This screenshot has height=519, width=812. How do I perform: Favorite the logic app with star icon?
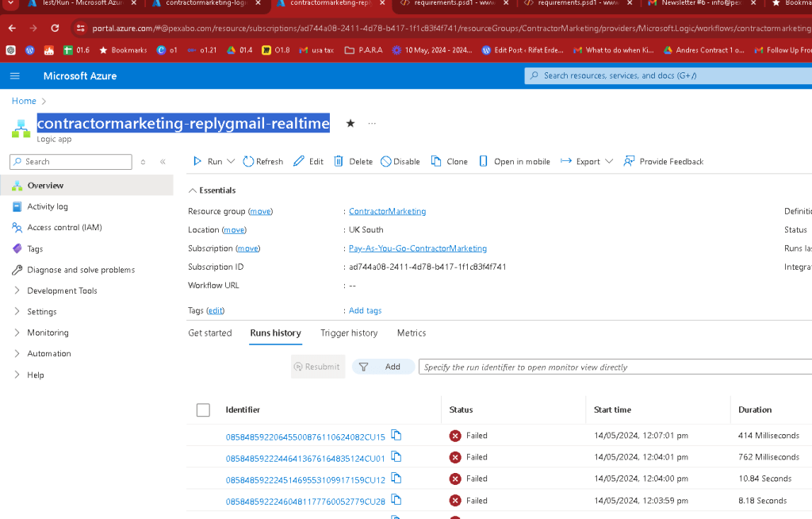coord(350,123)
